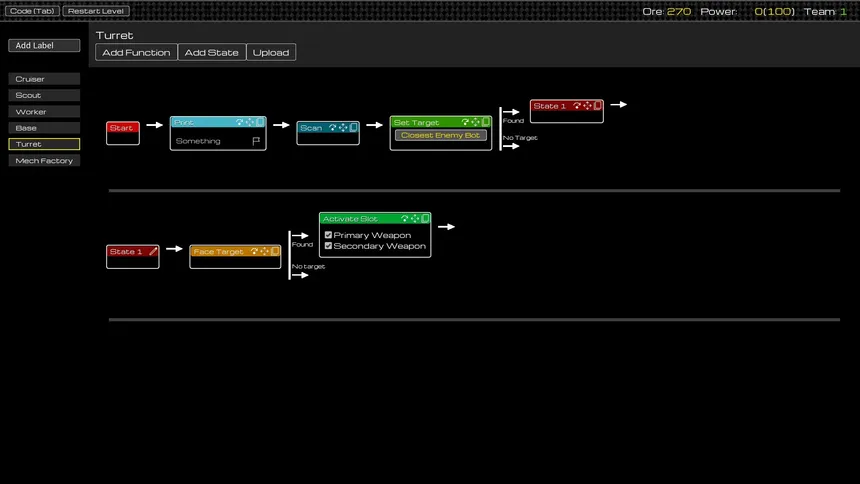
Task: Upload the Turret program
Action: [x=271, y=52]
